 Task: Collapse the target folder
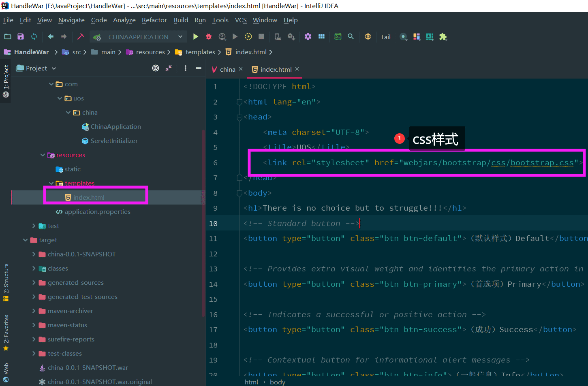26,240
